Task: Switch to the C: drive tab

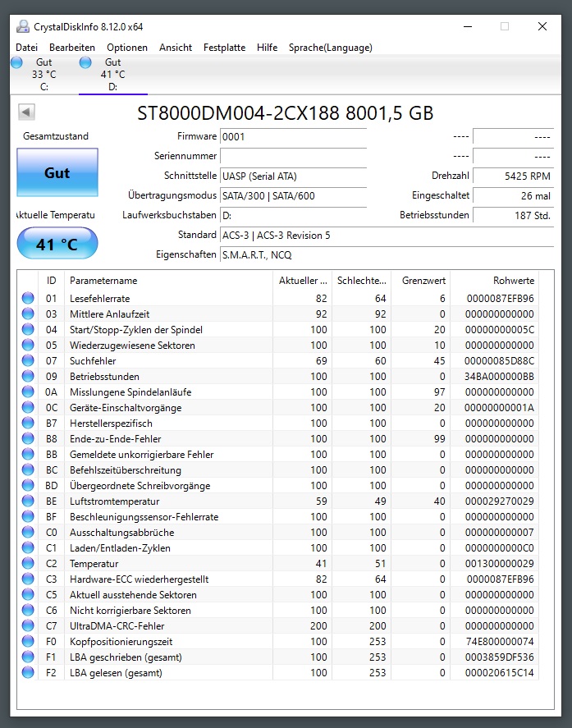Action: click(x=44, y=75)
